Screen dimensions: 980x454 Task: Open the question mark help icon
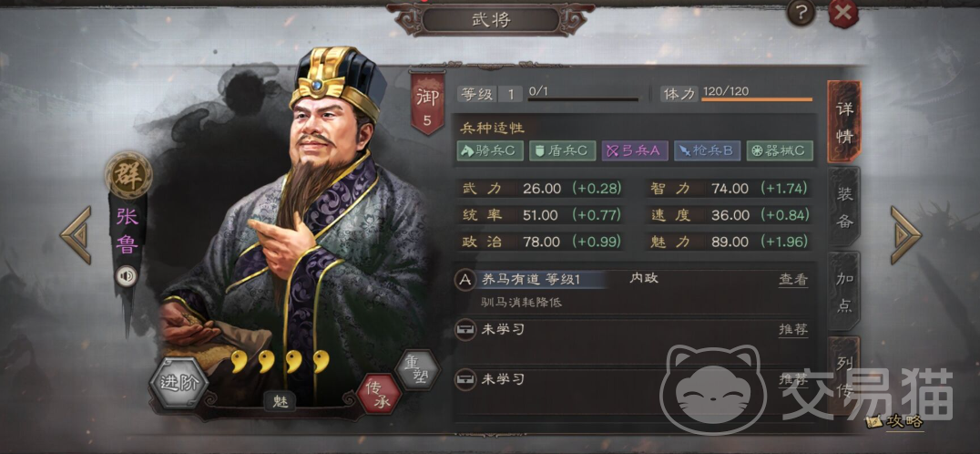[801, 13]
